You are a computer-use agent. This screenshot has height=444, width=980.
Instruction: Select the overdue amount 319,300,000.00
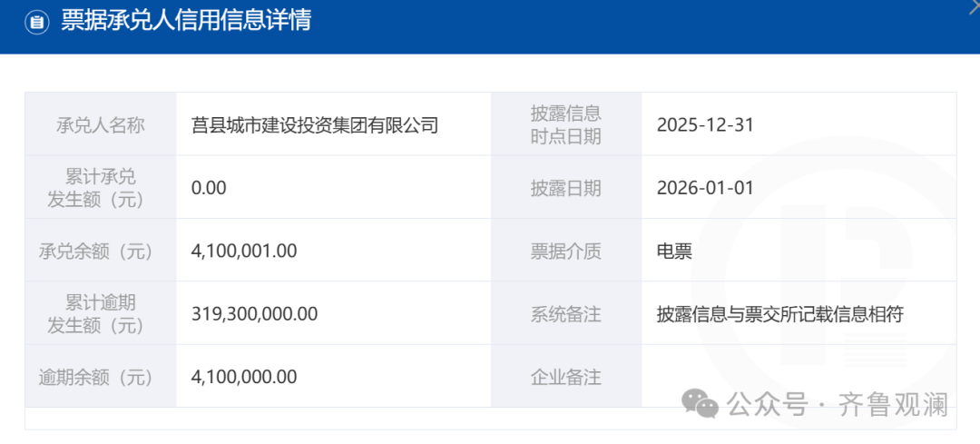[x=254, y=314]
